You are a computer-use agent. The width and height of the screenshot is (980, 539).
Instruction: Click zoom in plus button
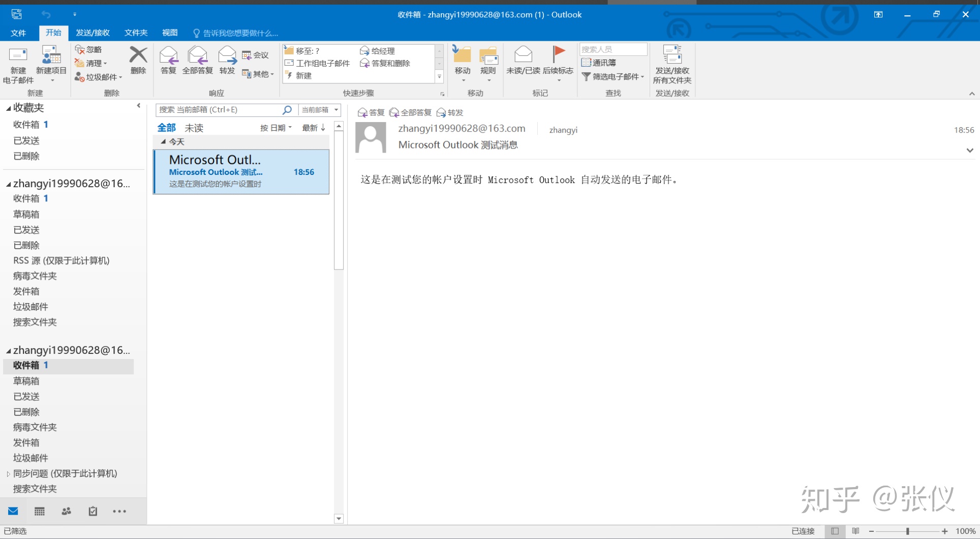coord(944,531)
